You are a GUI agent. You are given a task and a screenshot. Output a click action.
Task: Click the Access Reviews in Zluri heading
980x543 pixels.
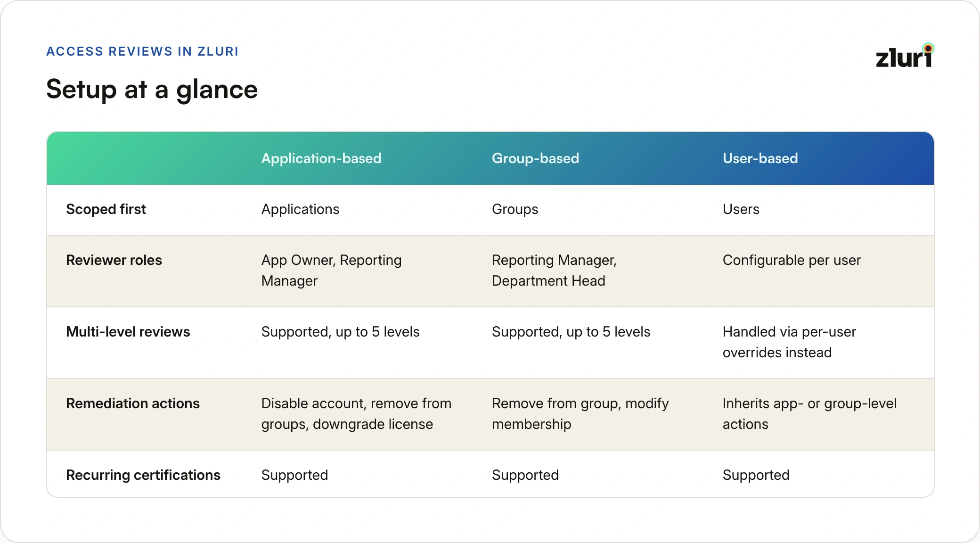142,51
